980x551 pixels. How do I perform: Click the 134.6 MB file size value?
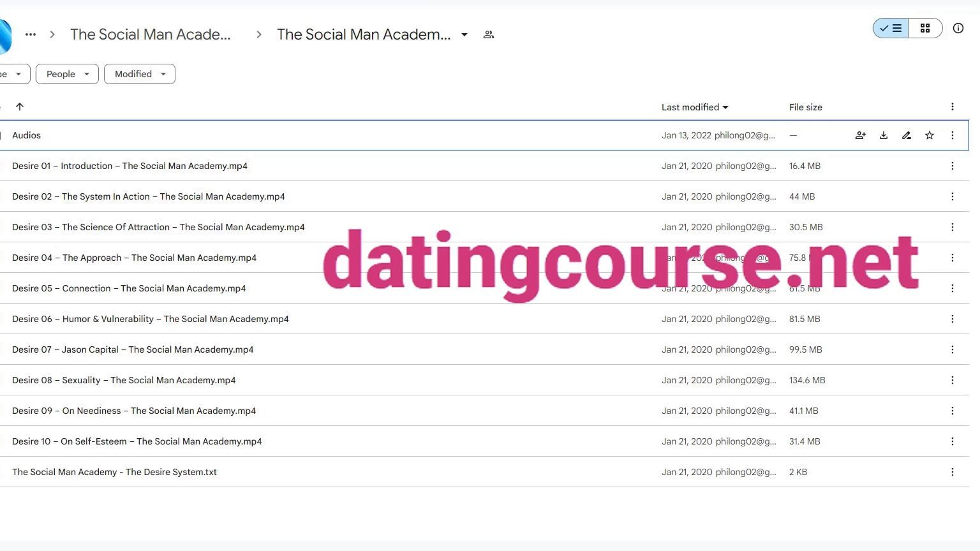coord(807,380)
